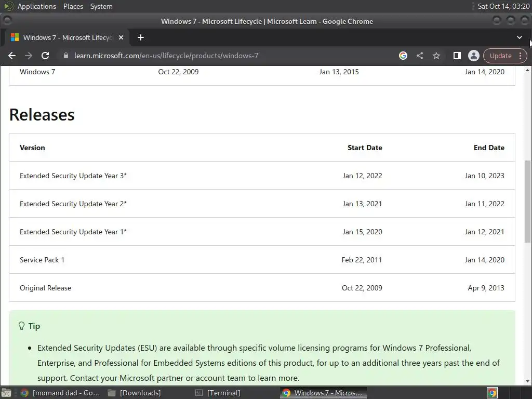Open the Chrome side panel

click(457, 56)
